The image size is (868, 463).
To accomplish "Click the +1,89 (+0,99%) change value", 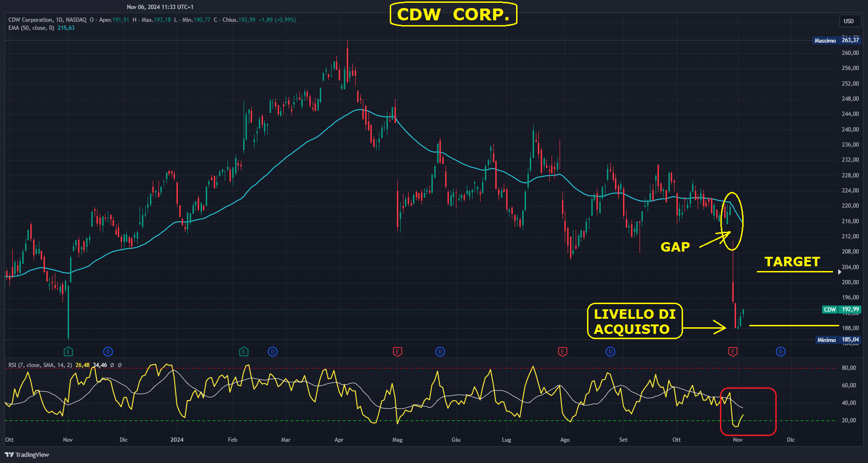I will pos(277,20).
